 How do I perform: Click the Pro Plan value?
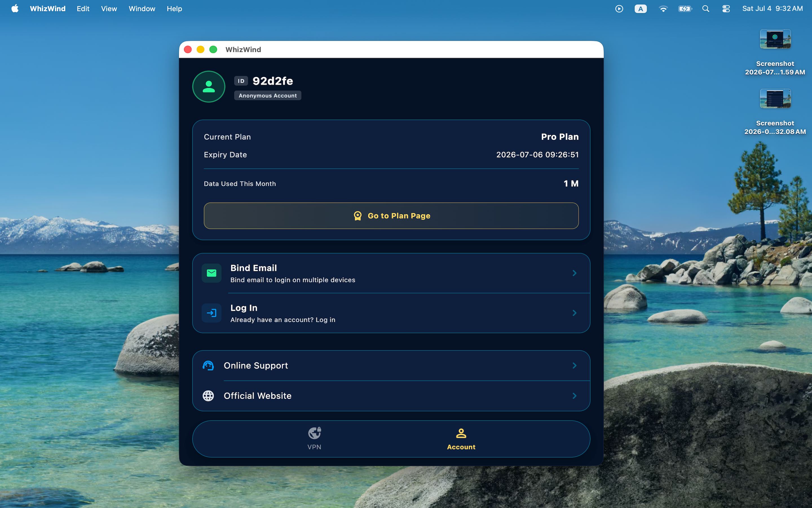click(560, 137)
